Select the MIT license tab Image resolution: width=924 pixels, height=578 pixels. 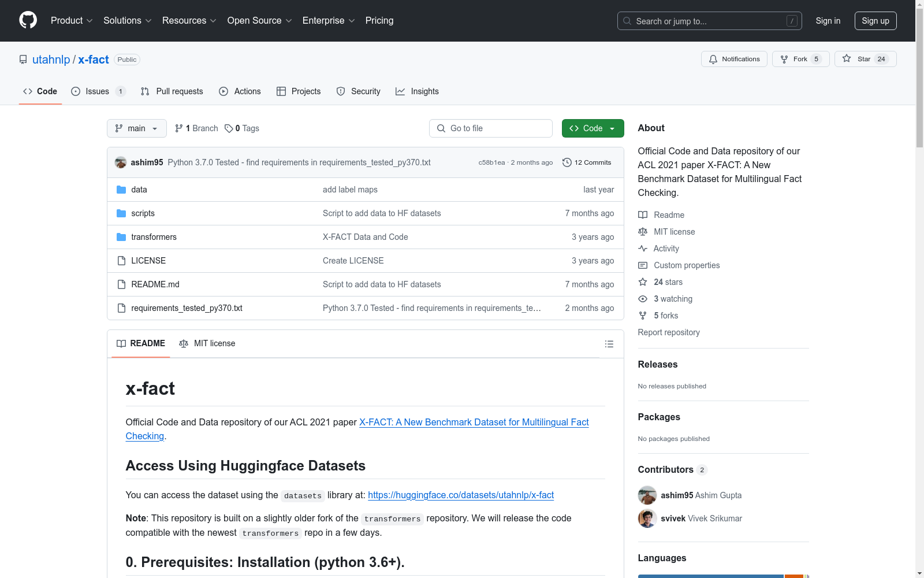coord(207,344)
